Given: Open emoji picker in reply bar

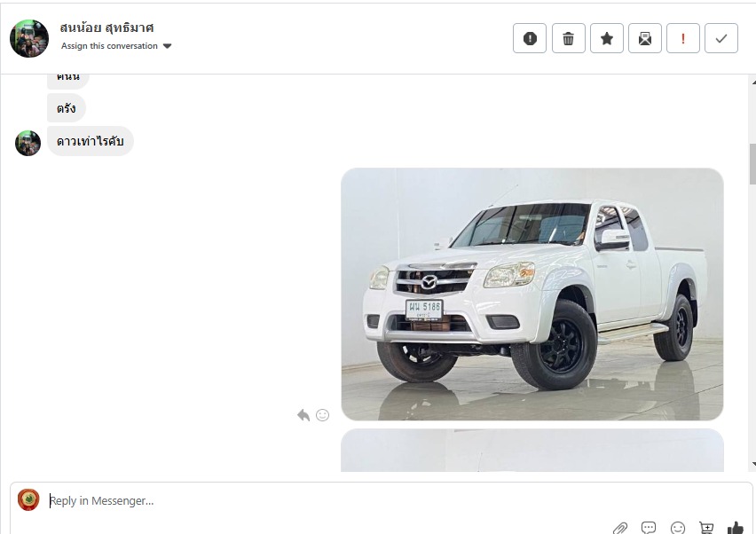Looking at the screenshot, I should (678, 528).
